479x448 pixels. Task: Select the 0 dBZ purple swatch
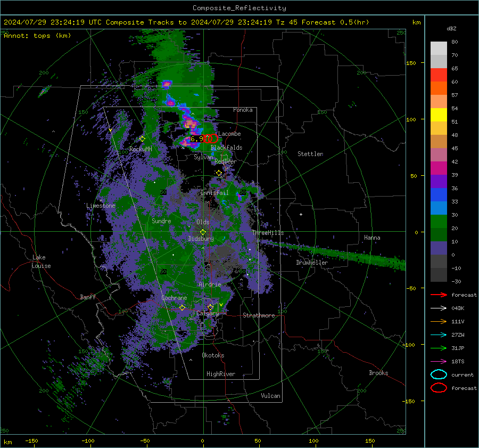tap(439, 248)
